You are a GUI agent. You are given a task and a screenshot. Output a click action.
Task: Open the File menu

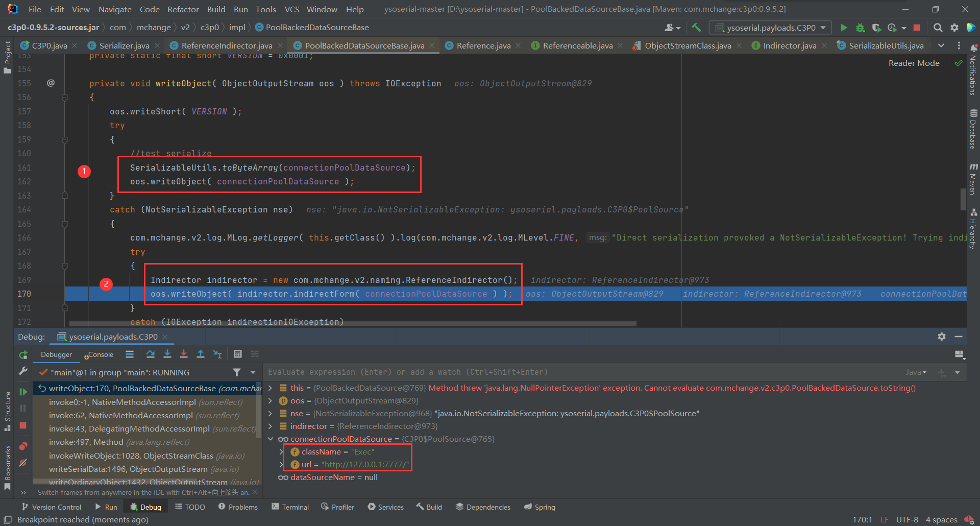35,9
